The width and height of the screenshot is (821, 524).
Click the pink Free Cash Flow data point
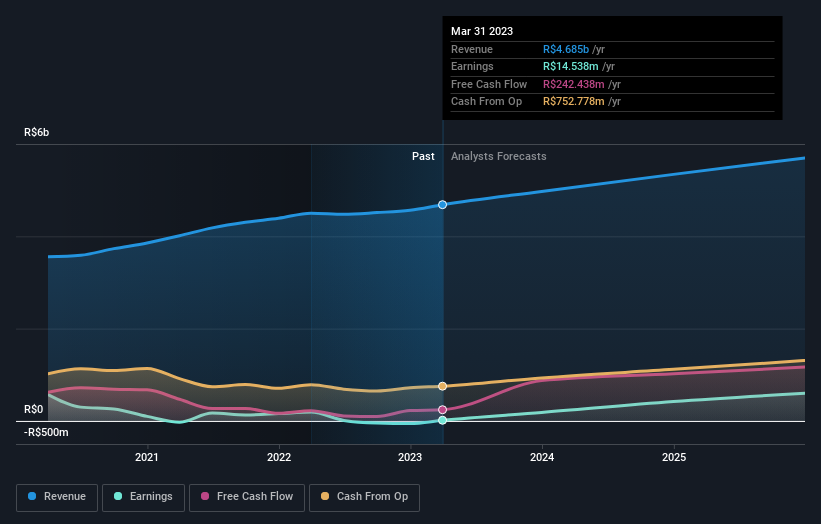[442, 410]
